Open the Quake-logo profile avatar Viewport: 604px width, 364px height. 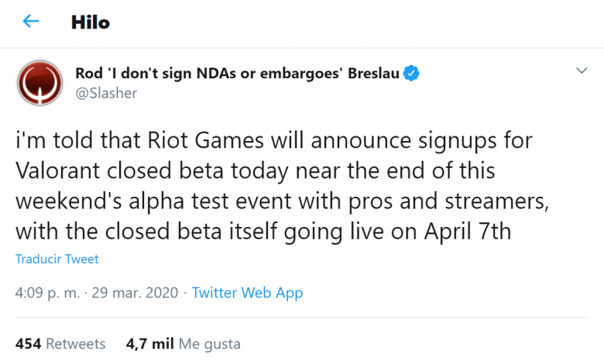click(x=39, y=84)
